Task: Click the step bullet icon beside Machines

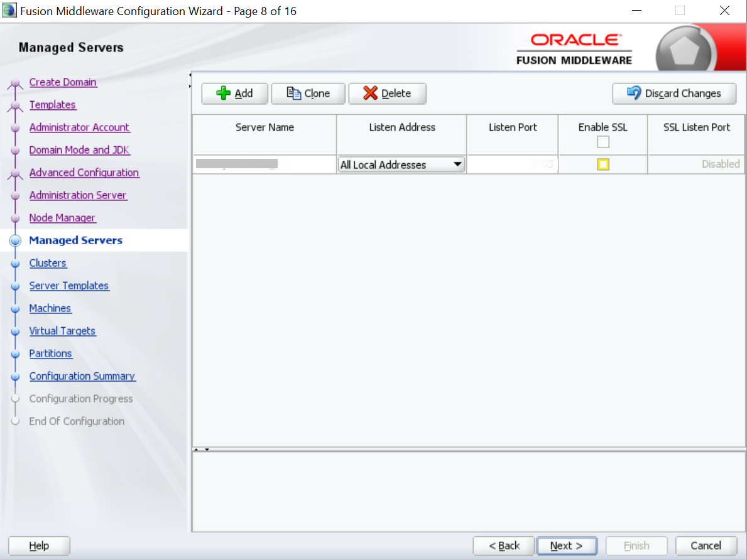Action: coord(15,309)
